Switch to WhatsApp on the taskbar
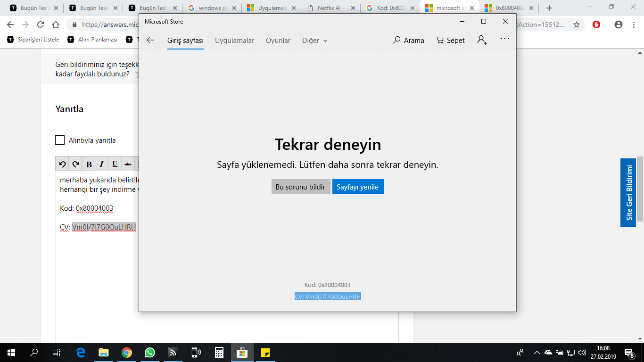 click(x=150, y=352)
